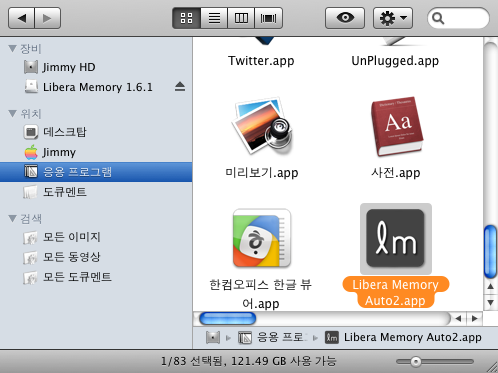The height and width of the screenshot is (373, 498).
Task: Click the icon size slider knob
Action: [x=415, y=361]
